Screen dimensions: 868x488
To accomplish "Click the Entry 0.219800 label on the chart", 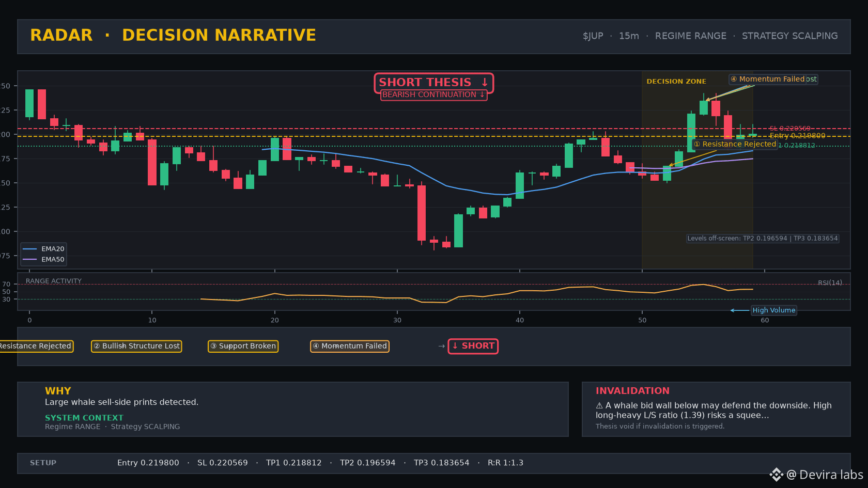I will 797,136.
